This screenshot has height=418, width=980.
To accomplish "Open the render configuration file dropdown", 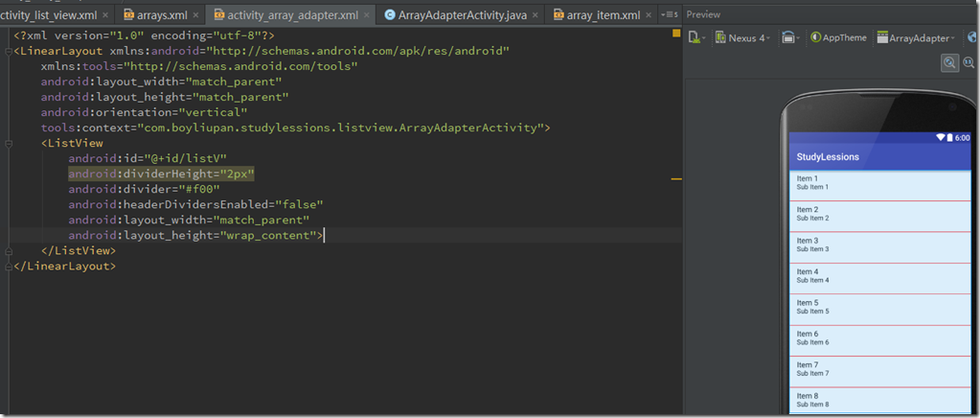I will point(696,37).
